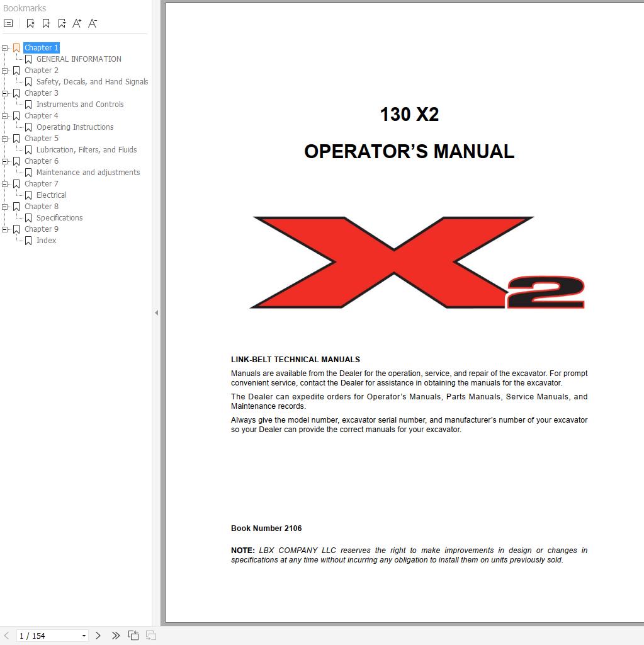The height and width of the screenshot is (645, 644).
Task: Open the bookmark properties dropdown icon
Action: pos(62,23)
